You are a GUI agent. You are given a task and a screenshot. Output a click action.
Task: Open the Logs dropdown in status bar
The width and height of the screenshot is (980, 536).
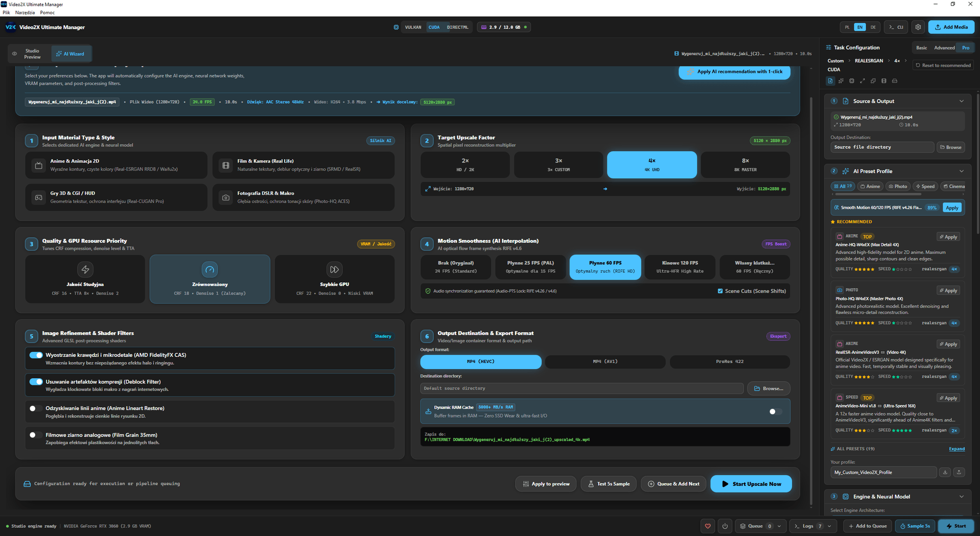point(813,526)
